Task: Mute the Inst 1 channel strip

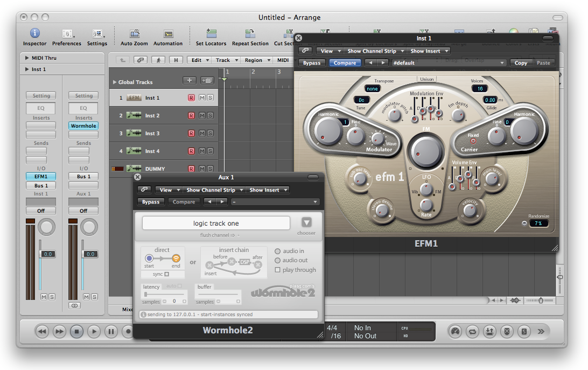Action: pos(44,297)
